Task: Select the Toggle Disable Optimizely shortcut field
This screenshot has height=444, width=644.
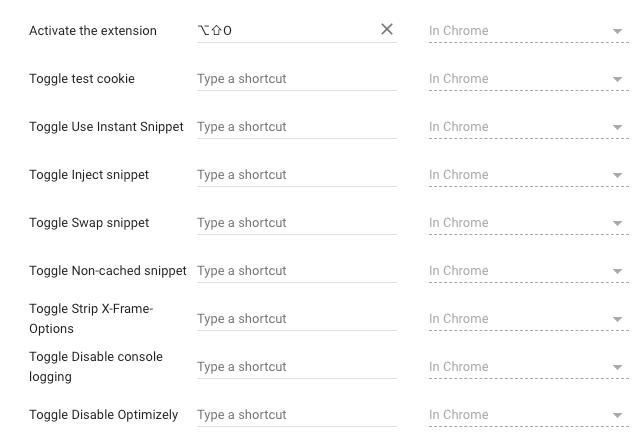Action: pyautogui.click(x=297, y=415)
